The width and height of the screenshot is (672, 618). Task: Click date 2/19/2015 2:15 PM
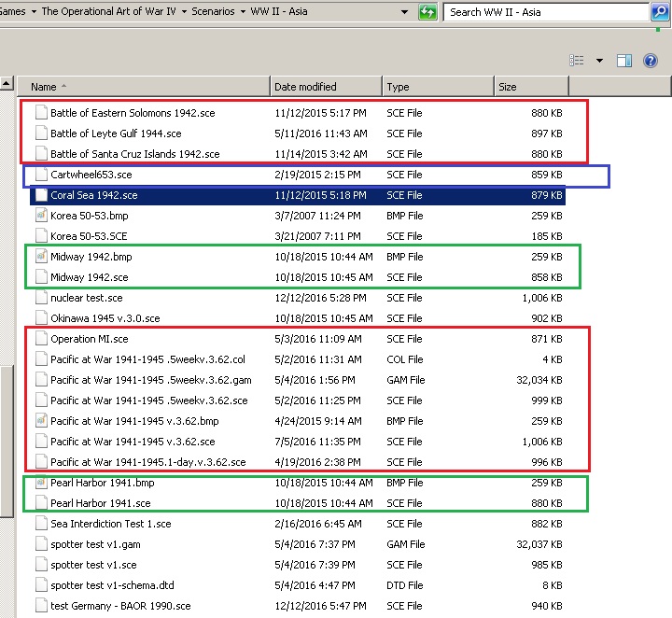pyautogui.click(x=317, y=175)
